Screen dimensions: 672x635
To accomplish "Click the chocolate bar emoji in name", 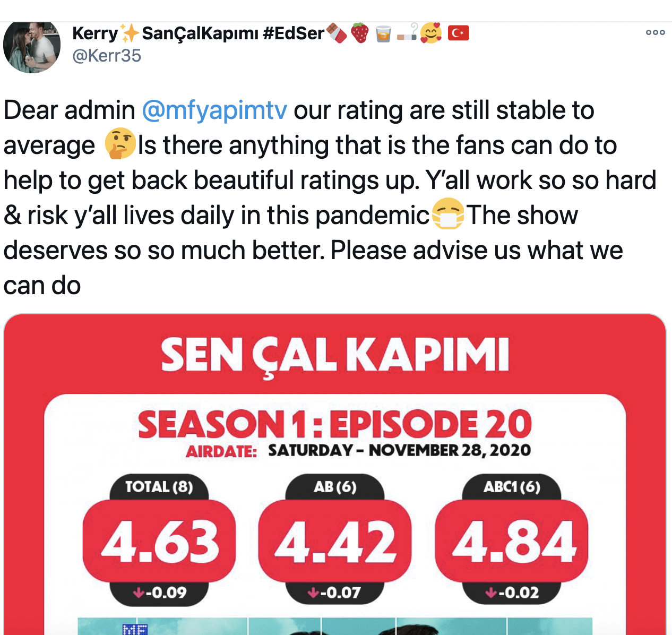I will pyautogui.click(x=336, y=33).
